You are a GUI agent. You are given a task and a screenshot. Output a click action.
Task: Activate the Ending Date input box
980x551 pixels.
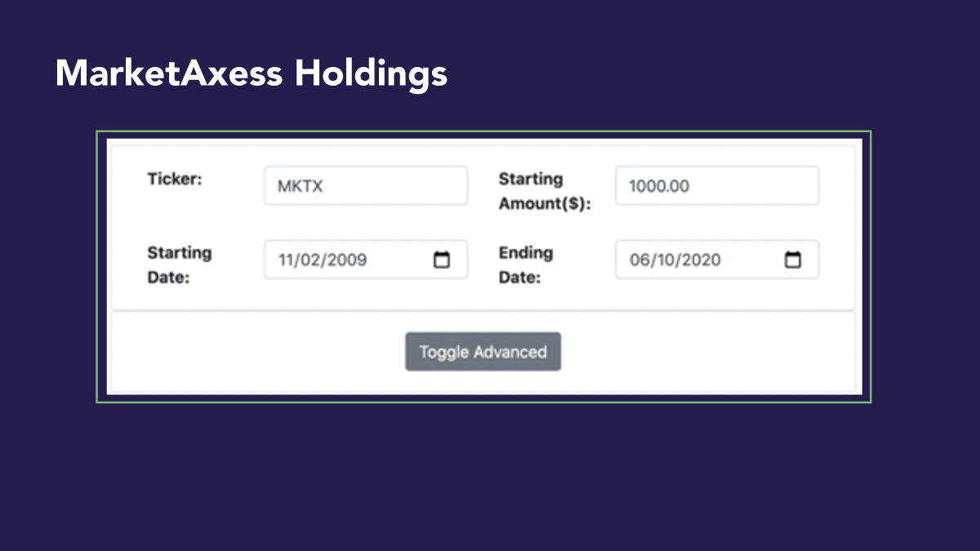click(717, 260)
